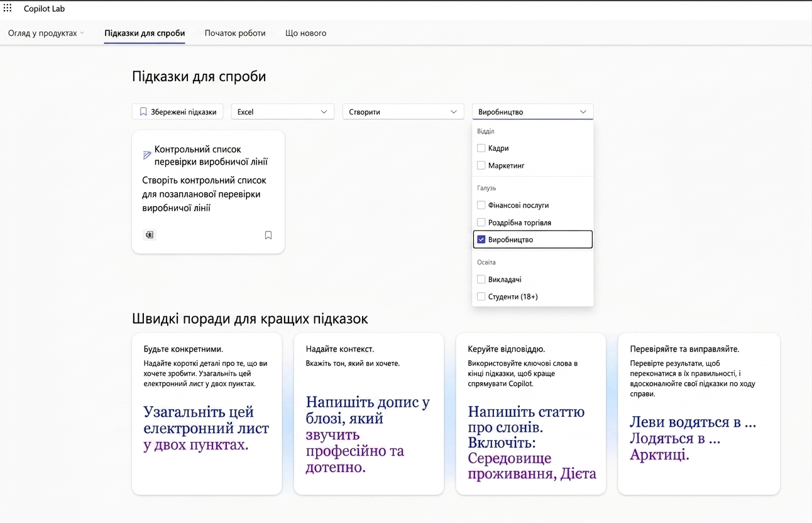Open the Excel app filter dropdown
The width and height of the screenshot is (812, 523).
(282, 112)
